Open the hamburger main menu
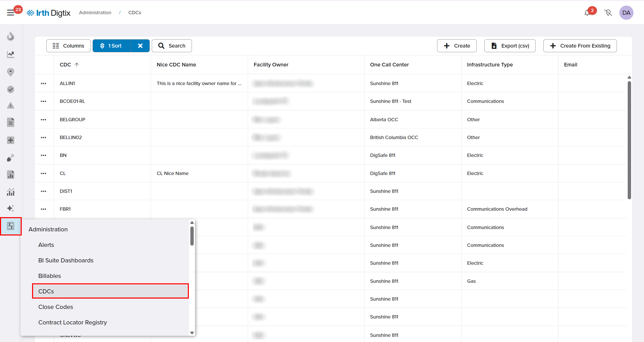The height and width of the screenshot is (342, 644). tap(10, 12)
